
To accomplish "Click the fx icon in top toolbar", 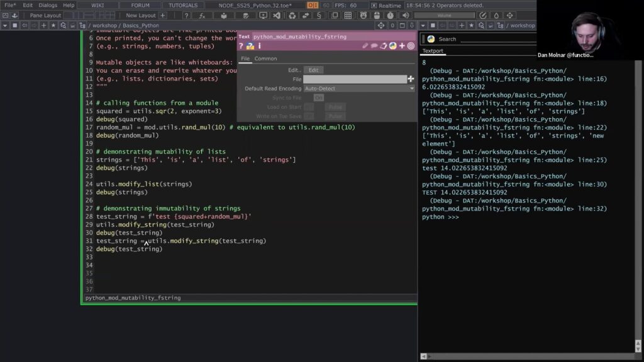I will [x=202, y=15].
